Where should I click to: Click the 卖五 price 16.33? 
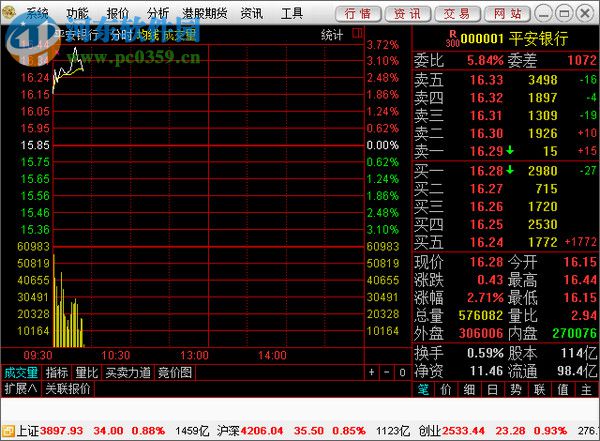coord(486,80)
